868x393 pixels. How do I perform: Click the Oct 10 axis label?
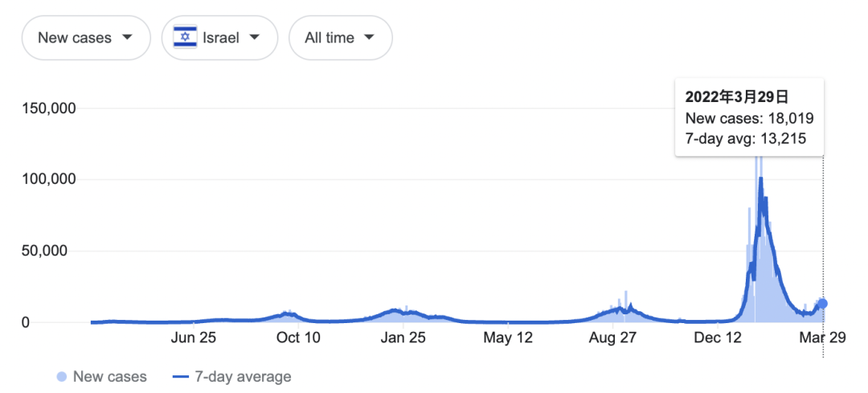point(298,338)
